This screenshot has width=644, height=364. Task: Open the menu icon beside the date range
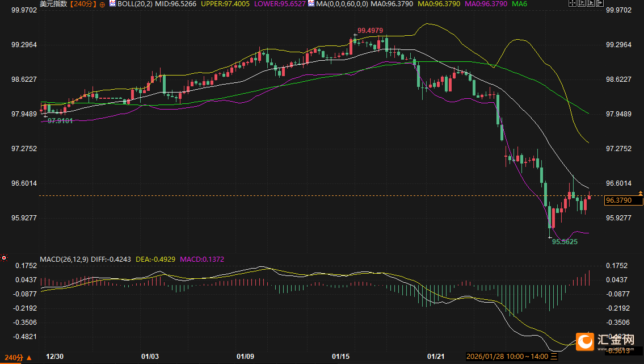click(555, 357)
